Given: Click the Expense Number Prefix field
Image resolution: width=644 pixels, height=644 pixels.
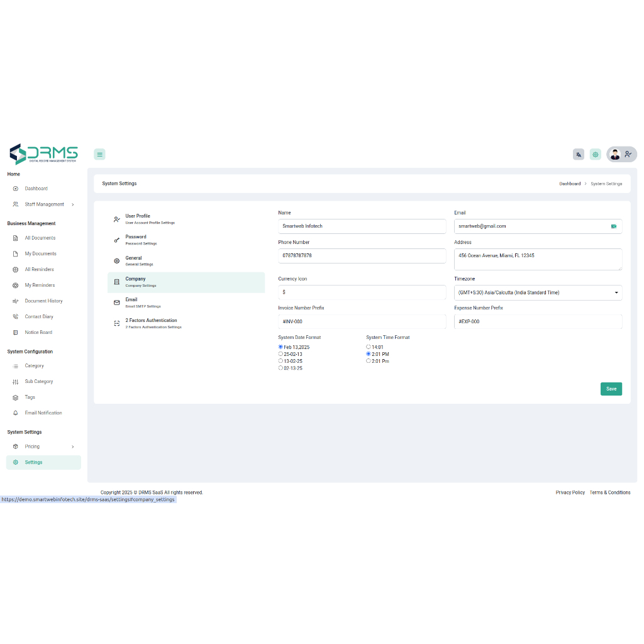Looking at the screenshot, I should (538, 321).
